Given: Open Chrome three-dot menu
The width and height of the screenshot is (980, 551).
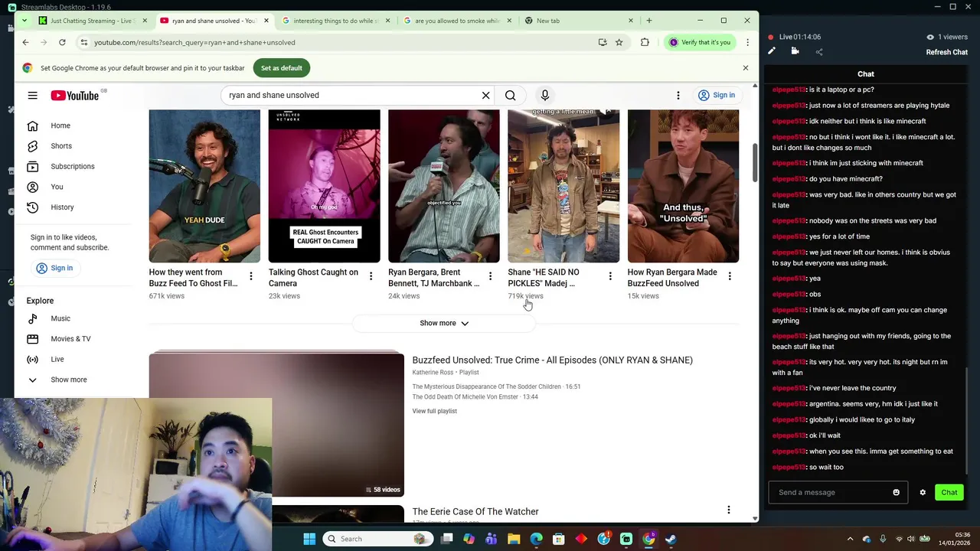Looking at the screenshot, I should [747, 42].
